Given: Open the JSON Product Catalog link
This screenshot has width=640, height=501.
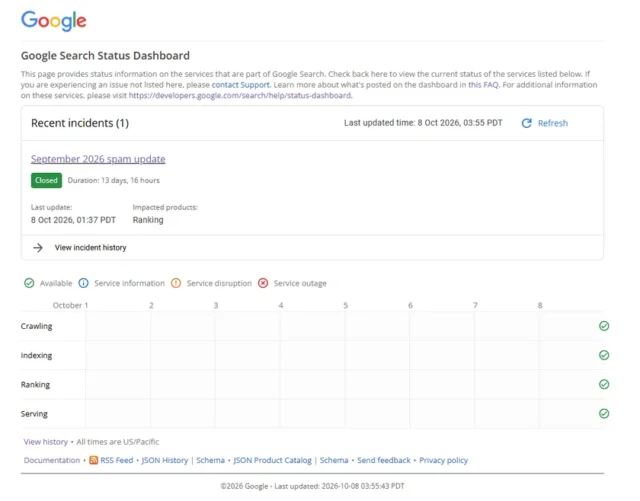Looking at the screenshot, I should 272,460.
